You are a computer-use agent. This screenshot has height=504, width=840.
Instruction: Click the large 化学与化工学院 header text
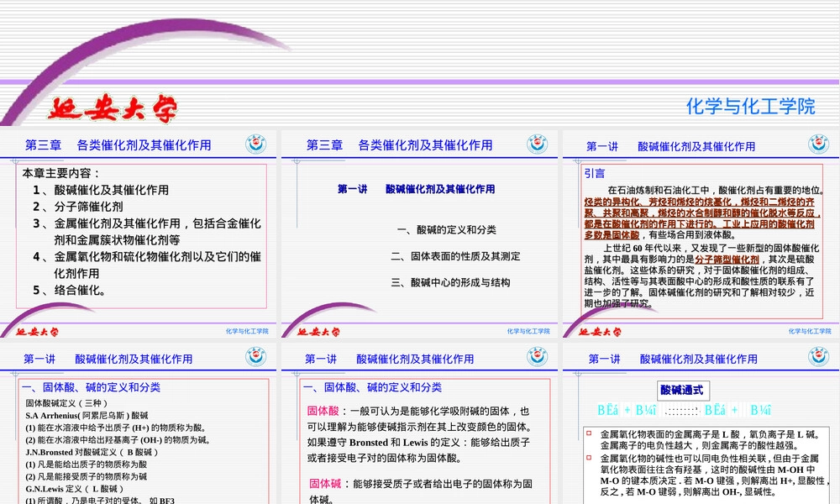click(x=750, y=106)
